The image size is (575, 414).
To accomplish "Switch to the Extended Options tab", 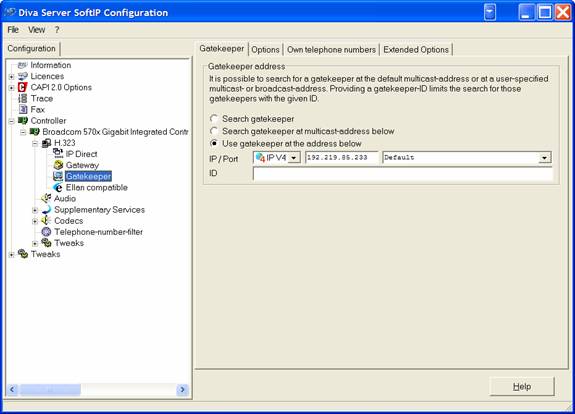I will (x=416, y=50).
